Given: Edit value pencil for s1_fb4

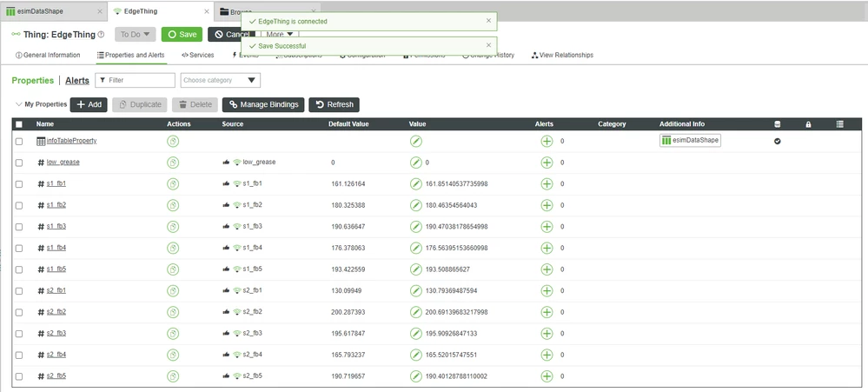Looking at the screenshot, I should pyautogui.click(x=415, y=248).
